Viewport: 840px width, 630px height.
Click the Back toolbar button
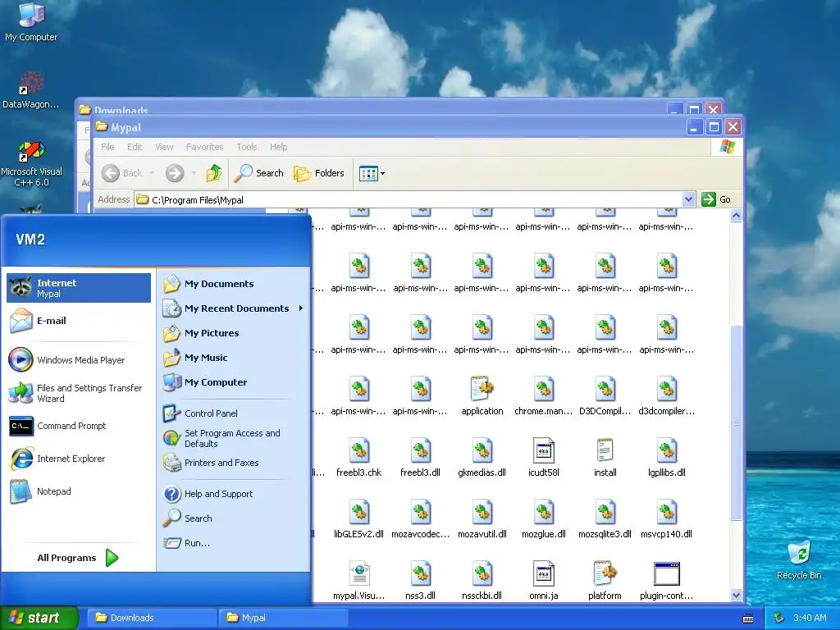[123, 173]
